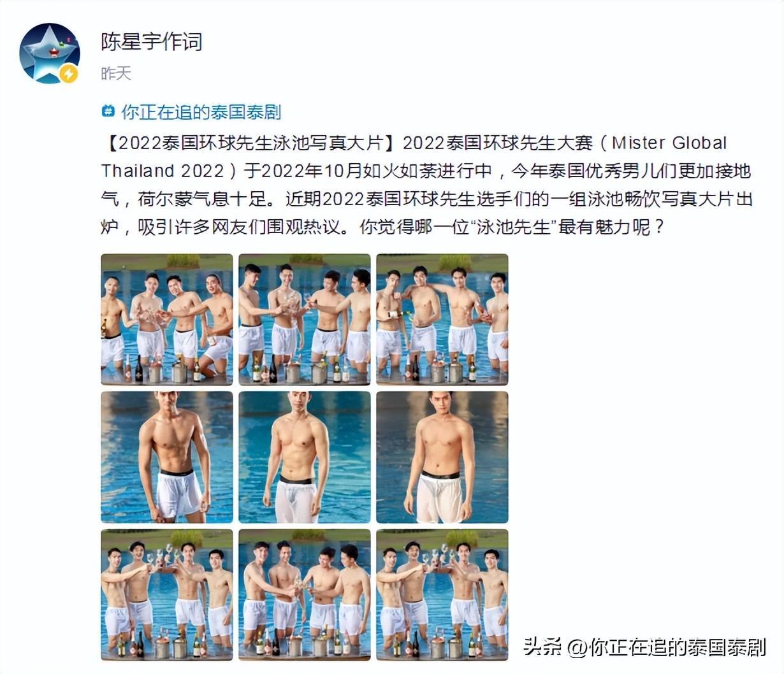Screen dimensions: 784x674
Task: Click the Mister Global Thailand 2022 text
Action: (414, 157)
